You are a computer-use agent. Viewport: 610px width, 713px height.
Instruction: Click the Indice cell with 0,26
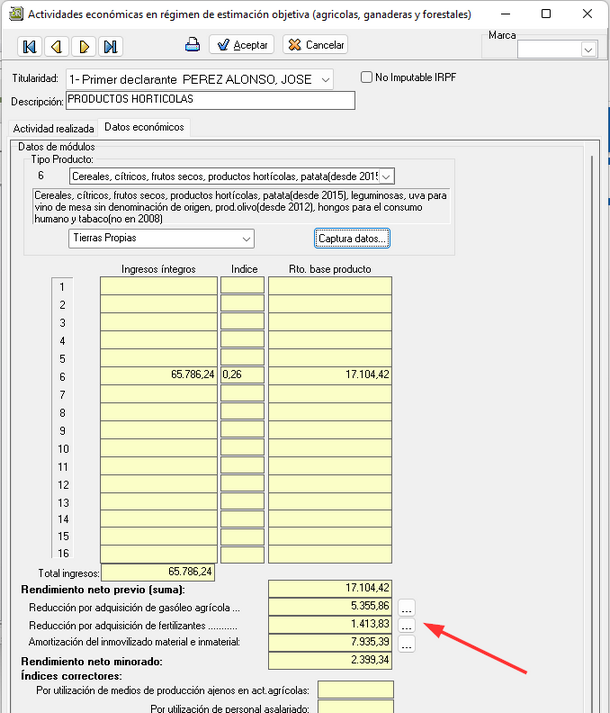pos(242,375)
